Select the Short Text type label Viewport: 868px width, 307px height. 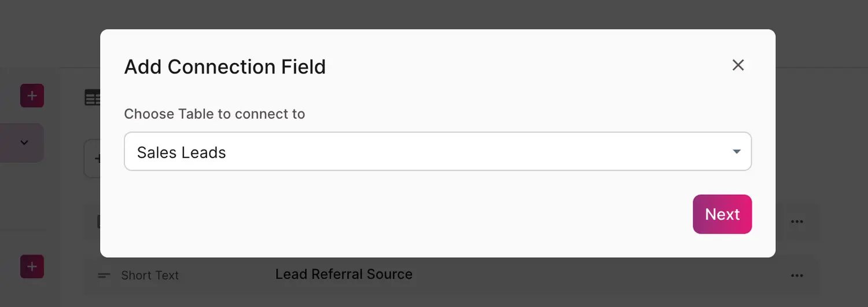[x=150, y=276]
